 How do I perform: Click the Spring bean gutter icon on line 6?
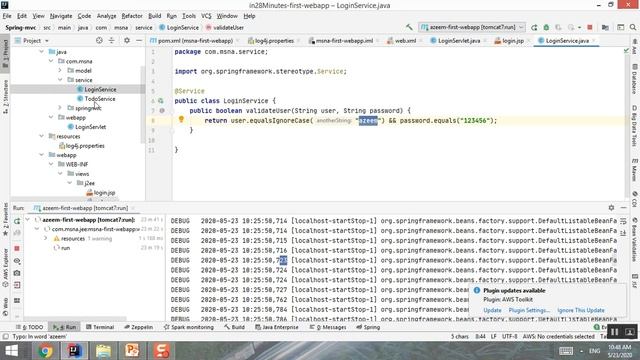coord(161,100)
